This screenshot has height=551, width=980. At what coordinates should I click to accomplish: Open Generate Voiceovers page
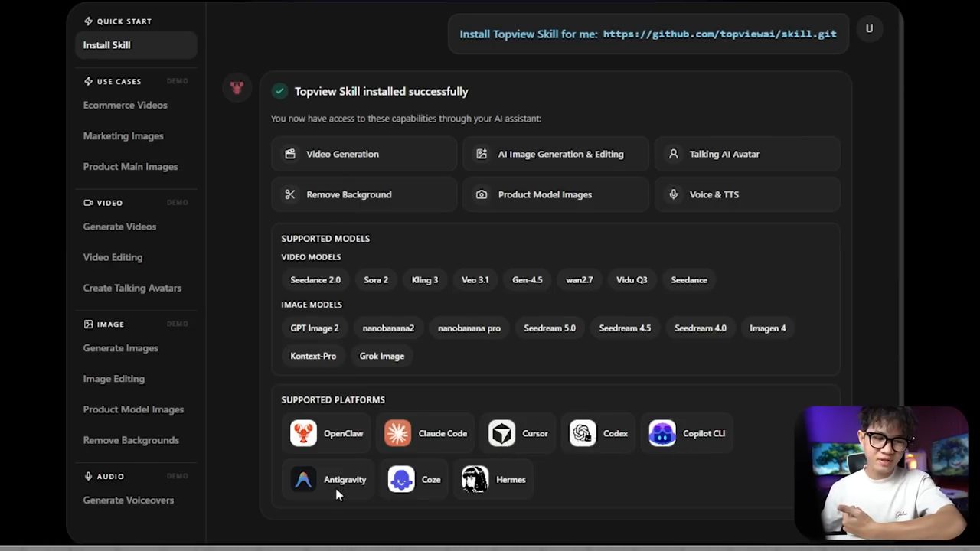coord(129,500)
